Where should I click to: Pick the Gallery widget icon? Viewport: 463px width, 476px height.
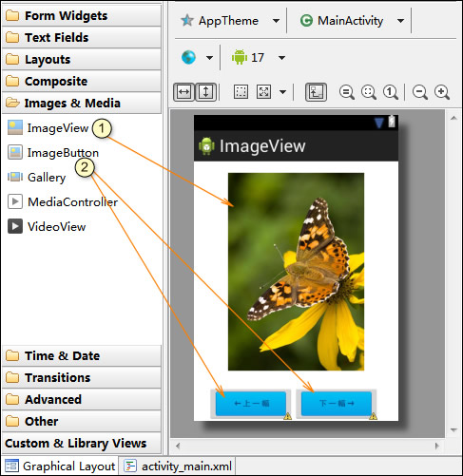pyautogui.click(x=15, y=177)
